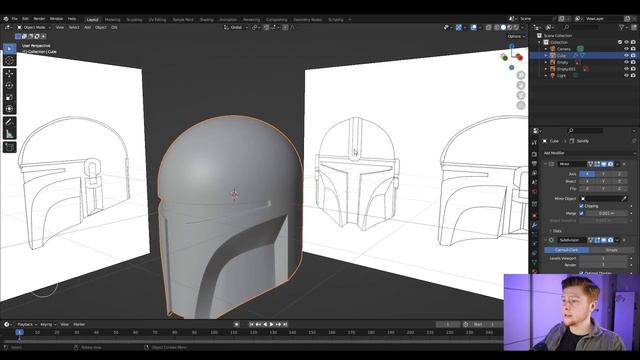Image resolution: width=640 pixels, height=360 pixels.
Task: Toggle camera view gizmo button
Action: click(x=521, y=95)
